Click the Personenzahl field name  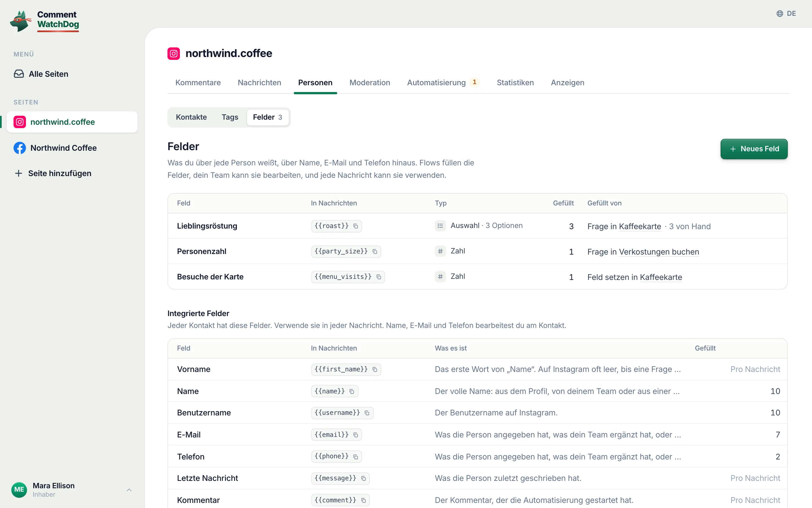click(x=202, y=252)
